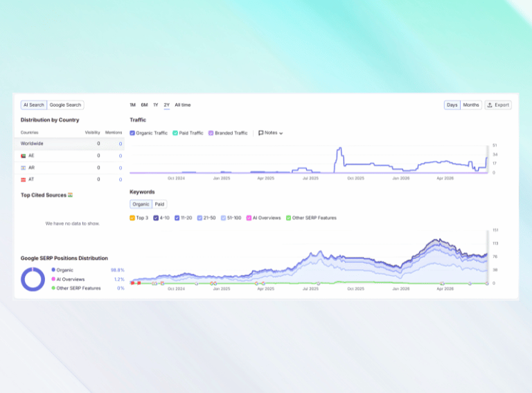The image size is (532, 393).
Task: Click the Worldwide mentions value link
Action: [x=121, y=144]
